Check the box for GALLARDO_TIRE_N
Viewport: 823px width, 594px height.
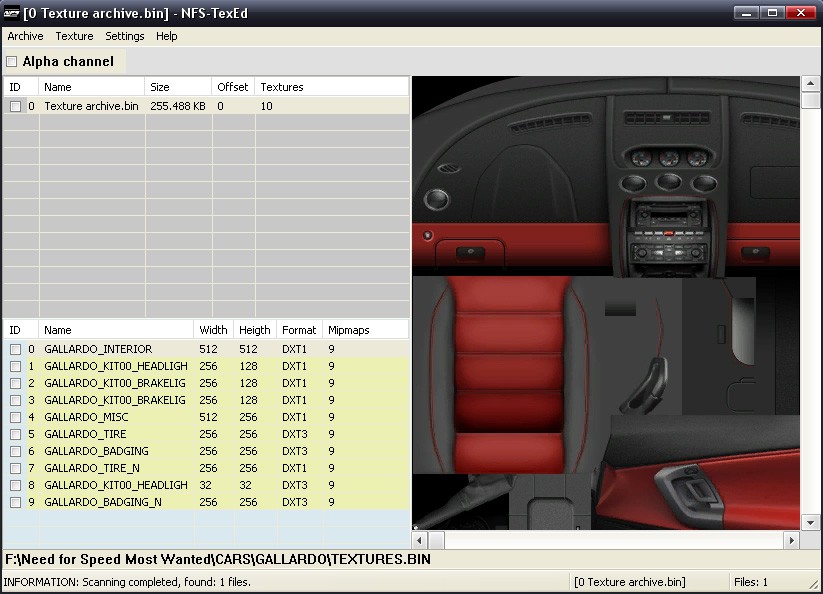click(x=15, y=469)
